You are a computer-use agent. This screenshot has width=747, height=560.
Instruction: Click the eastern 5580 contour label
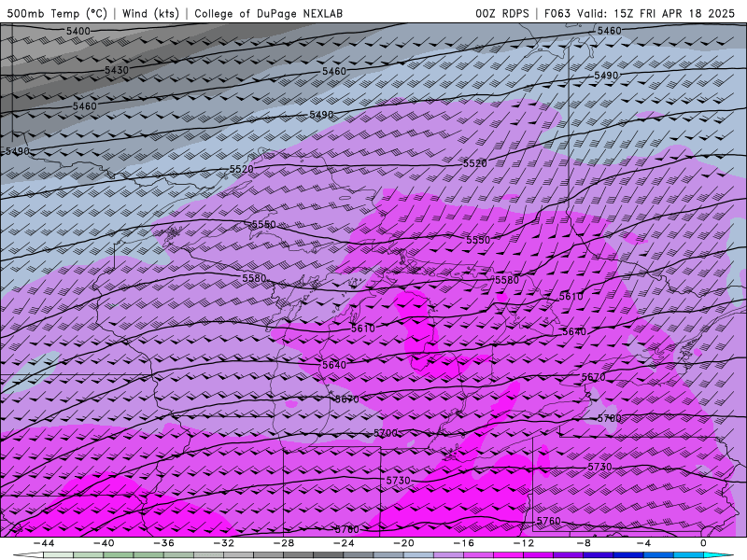tap(507, 279)
